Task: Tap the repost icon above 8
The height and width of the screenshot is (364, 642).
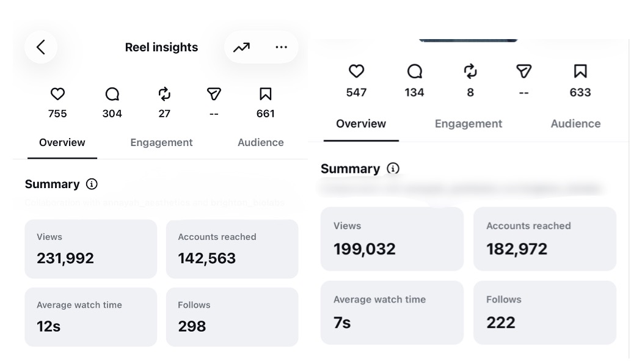Action: point(470,71)
